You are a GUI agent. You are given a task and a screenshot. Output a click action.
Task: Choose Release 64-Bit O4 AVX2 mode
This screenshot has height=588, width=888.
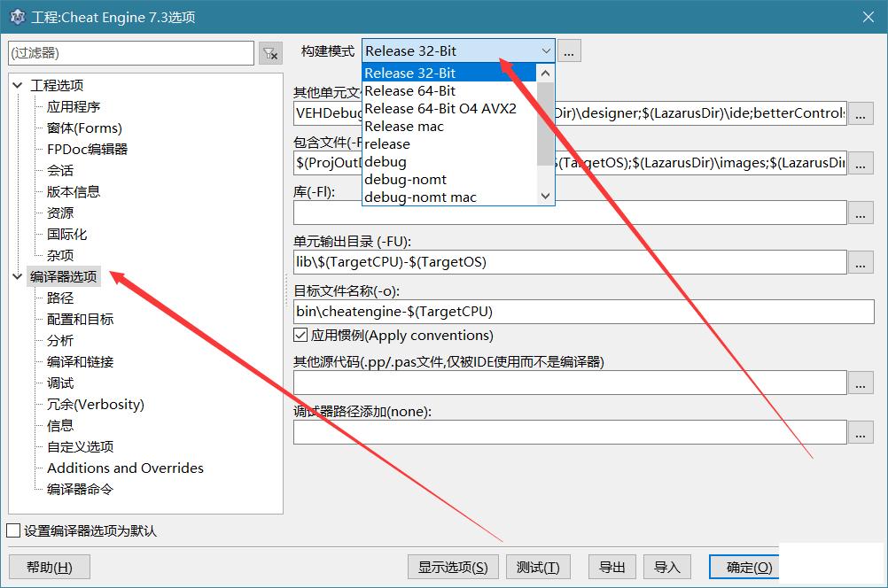coord(449,109)
